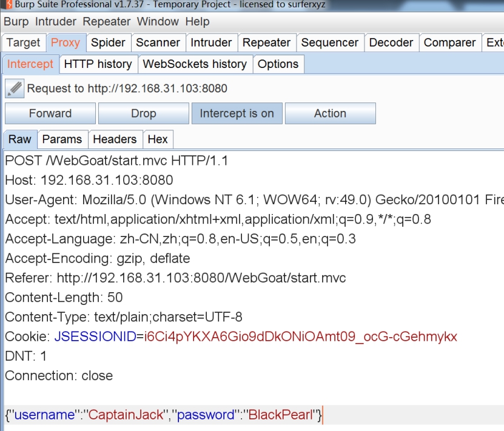Switch to the Headers view tab

[x=115, y=139]
